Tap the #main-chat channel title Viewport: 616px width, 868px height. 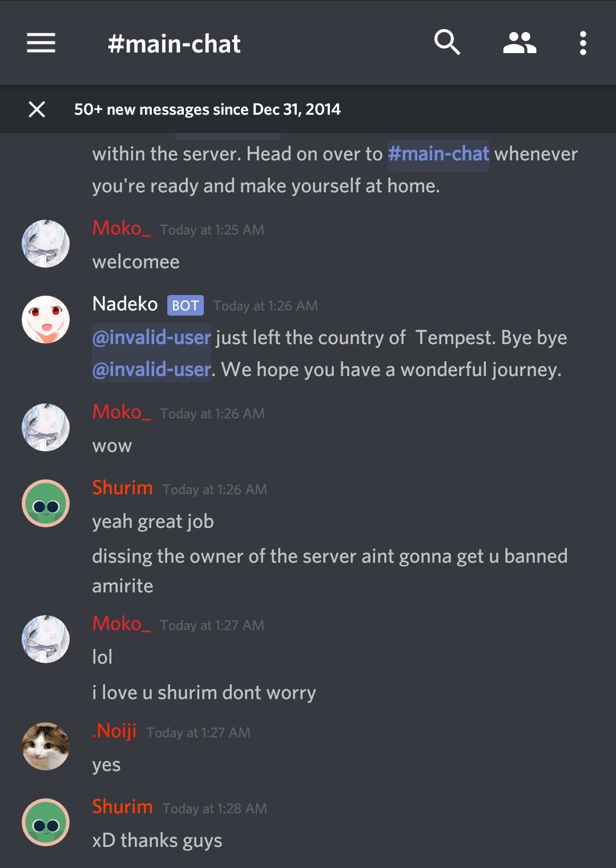[174, 43]
